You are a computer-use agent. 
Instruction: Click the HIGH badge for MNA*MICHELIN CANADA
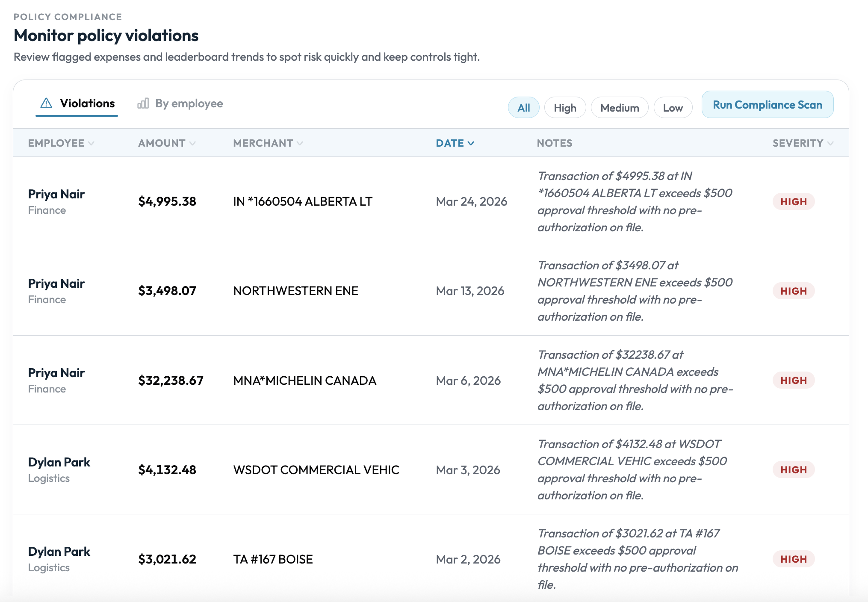point(794,380)
